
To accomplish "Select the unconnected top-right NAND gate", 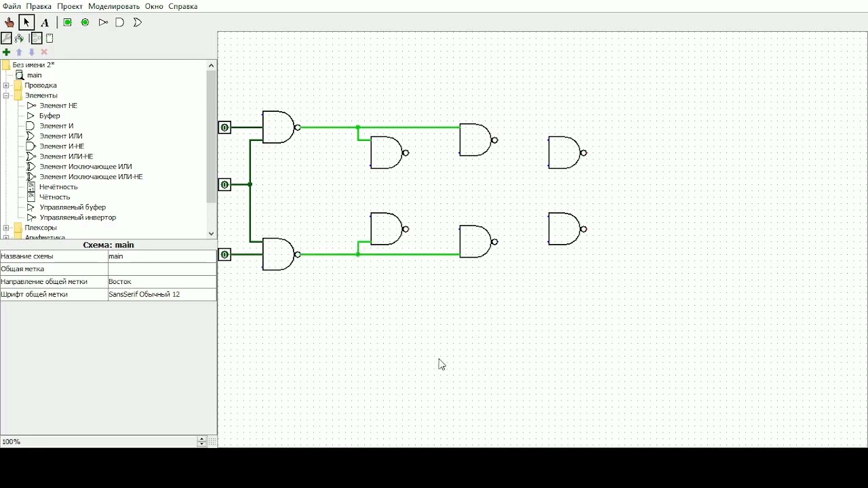I will (565, 153).
